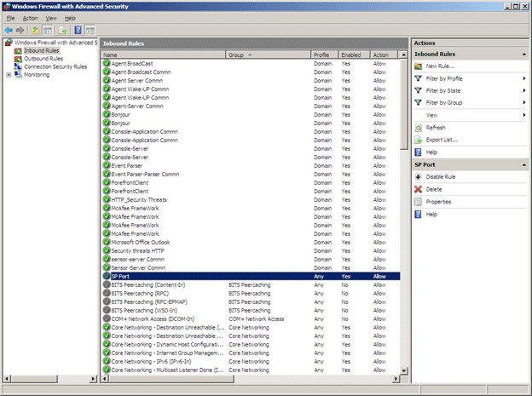Click the Help icon under SP Port section
Image resolution: width=532 pixels, height=396 pixels.
pyautogui.click(x=418, y=215)
